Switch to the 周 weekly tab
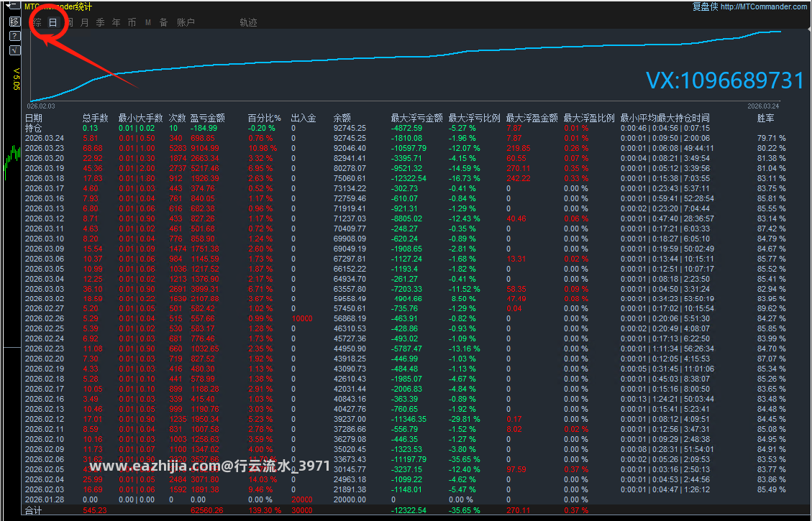Screen dimensions: 812x521 pos(69,22)
